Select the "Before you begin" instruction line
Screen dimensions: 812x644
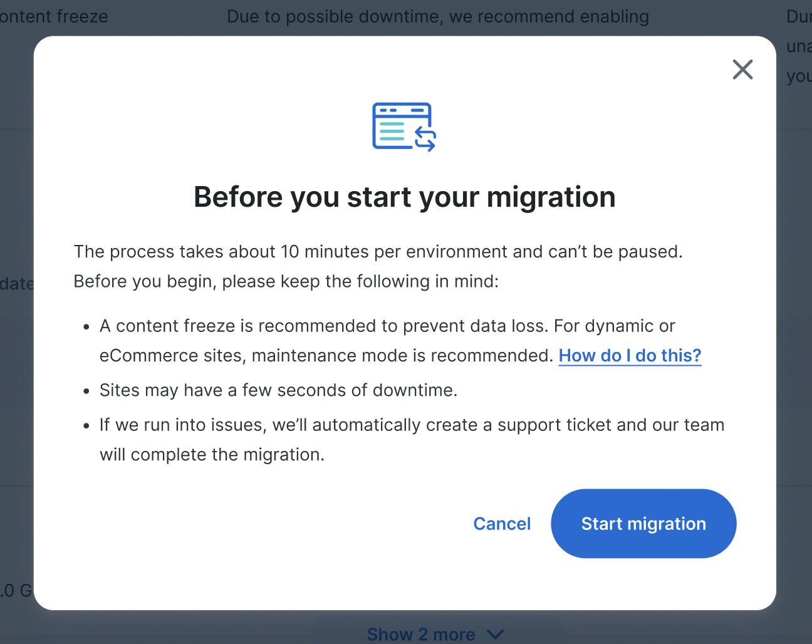[286, 281]
